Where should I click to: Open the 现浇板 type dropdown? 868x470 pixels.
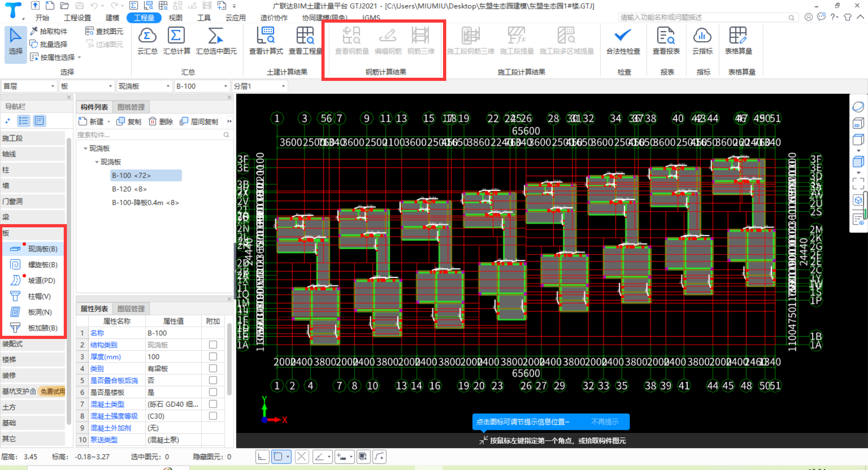[144, 86]
